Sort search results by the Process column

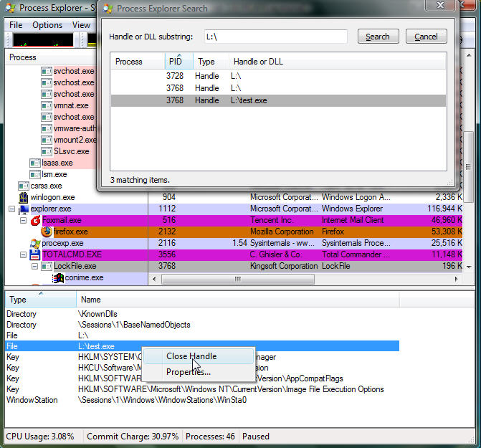pos(138,62)
